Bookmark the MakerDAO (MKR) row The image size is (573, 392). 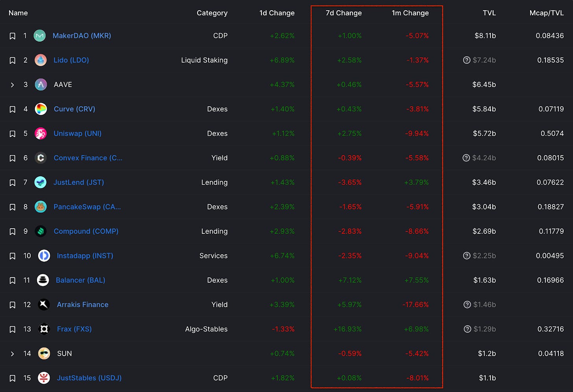[13, 36]
